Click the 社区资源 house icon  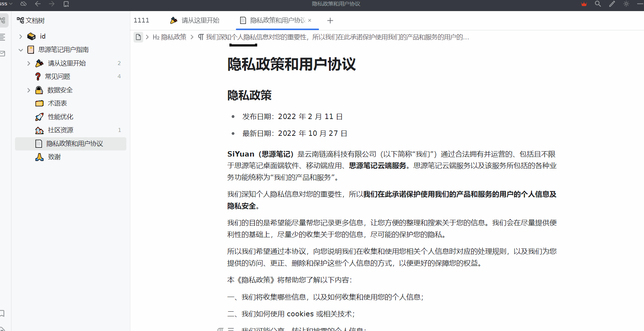[39, 130]
